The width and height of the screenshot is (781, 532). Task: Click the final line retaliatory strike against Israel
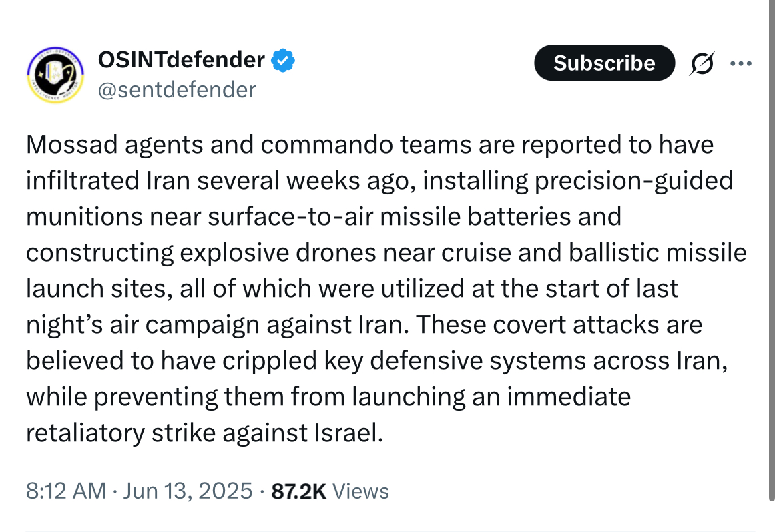pyautogui.click(x=205, y=433)
